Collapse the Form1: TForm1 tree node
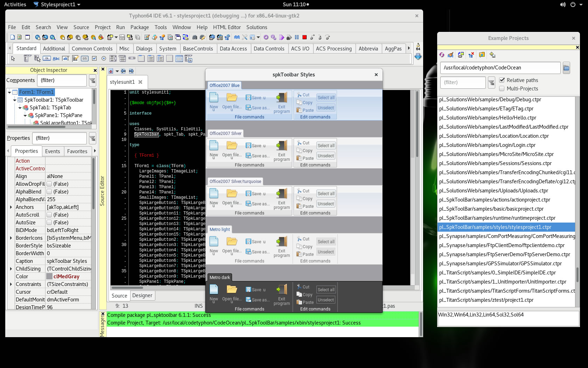 pos(9,92)
